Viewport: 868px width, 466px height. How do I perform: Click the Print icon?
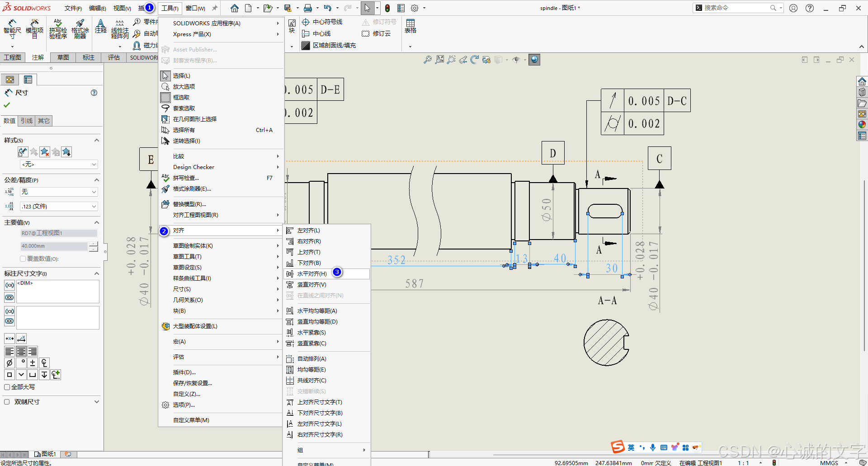coord(308,8)
